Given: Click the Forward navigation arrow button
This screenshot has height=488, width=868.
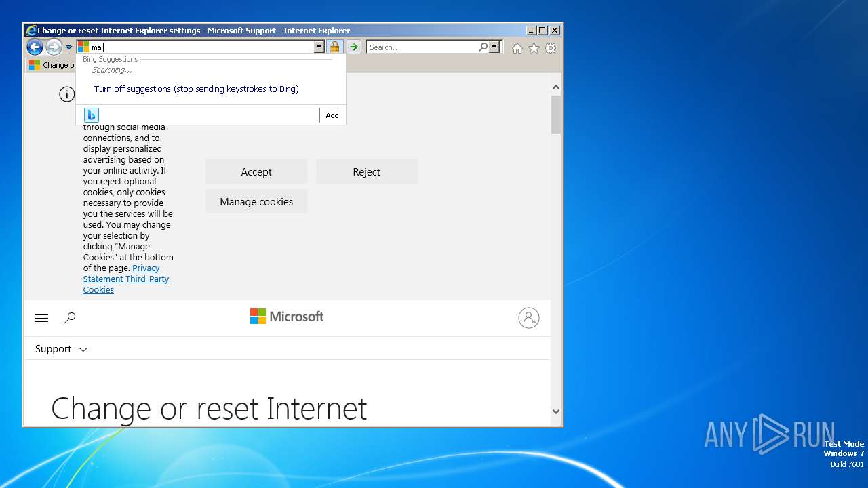Looking at the screenshot, I should click(54, 47).
